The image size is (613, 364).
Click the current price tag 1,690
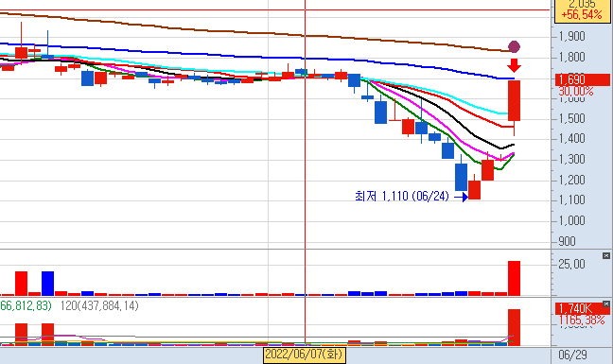click(x=583, y=79)
